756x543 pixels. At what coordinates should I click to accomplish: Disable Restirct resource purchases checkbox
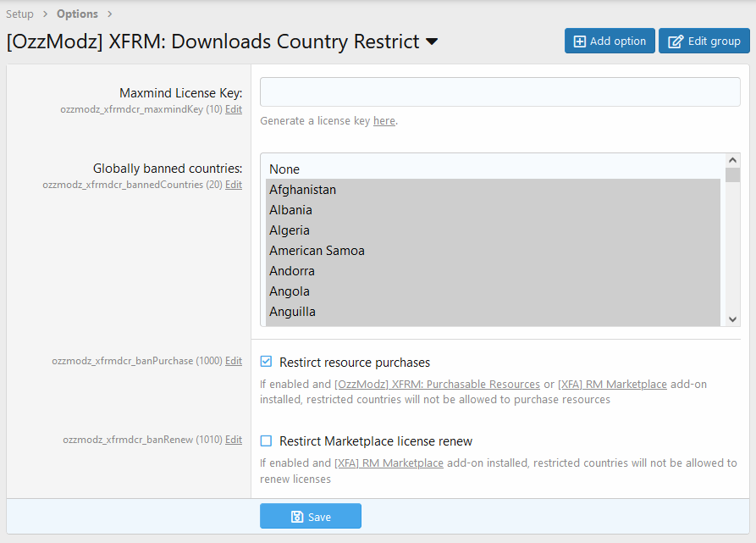(x=267, y=362)
